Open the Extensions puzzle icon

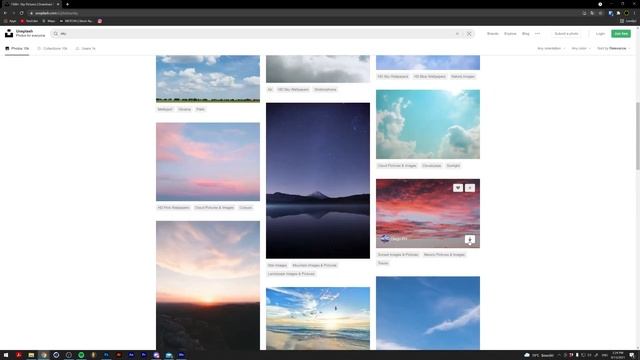[x=618, y=13]
